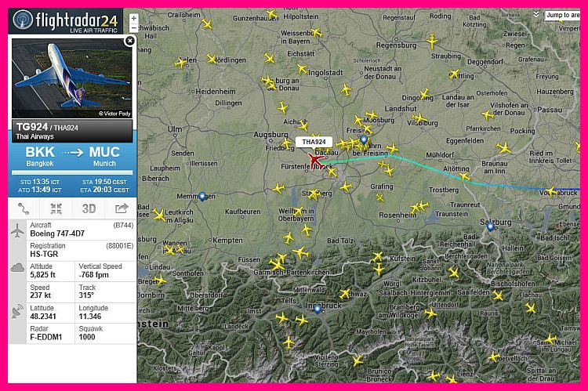
Task: Close the TG924 flight info panel
Action: [129, 41]
